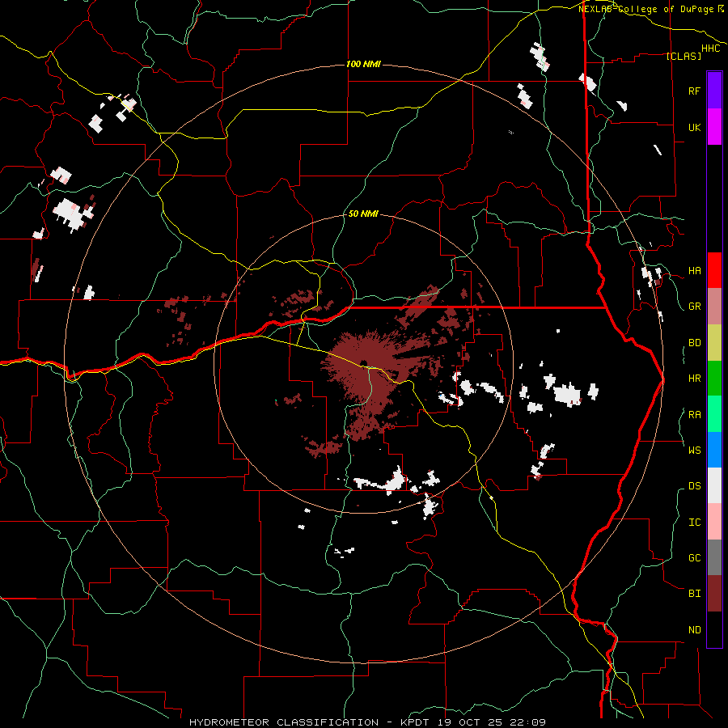This screenshot has width=728, height=728.
Task: Click the [CLAS] legend header
Action: coord(684,56)
